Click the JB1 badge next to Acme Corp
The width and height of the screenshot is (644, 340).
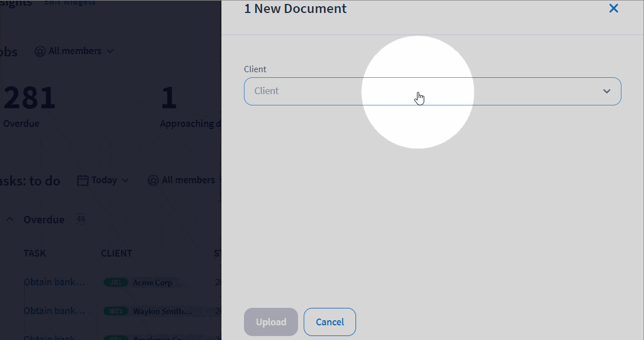[116, 282]
